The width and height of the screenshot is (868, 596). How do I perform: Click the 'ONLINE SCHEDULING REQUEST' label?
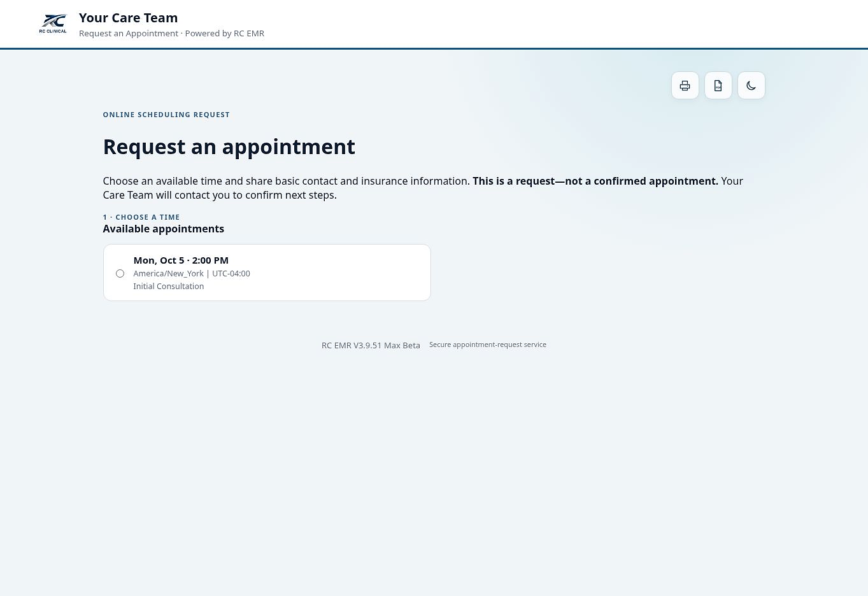166,115
